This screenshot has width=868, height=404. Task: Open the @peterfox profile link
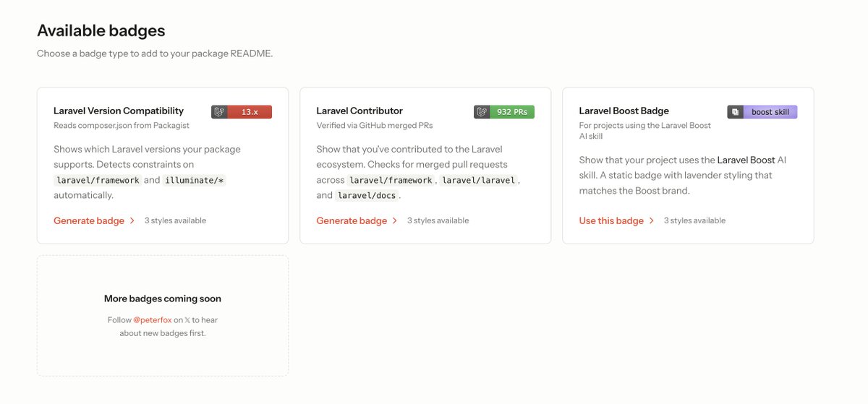(x=152, y=319)
